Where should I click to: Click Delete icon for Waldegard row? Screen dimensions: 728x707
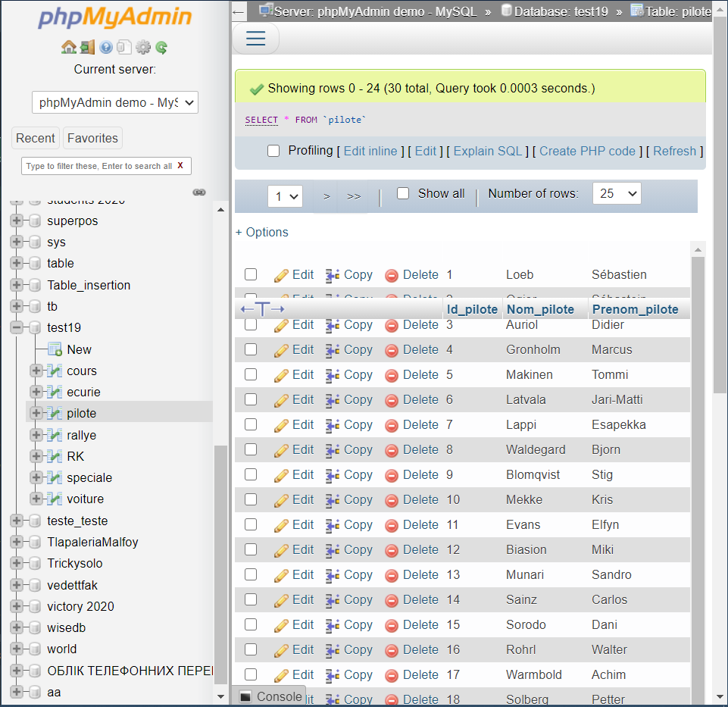point(392,450)
